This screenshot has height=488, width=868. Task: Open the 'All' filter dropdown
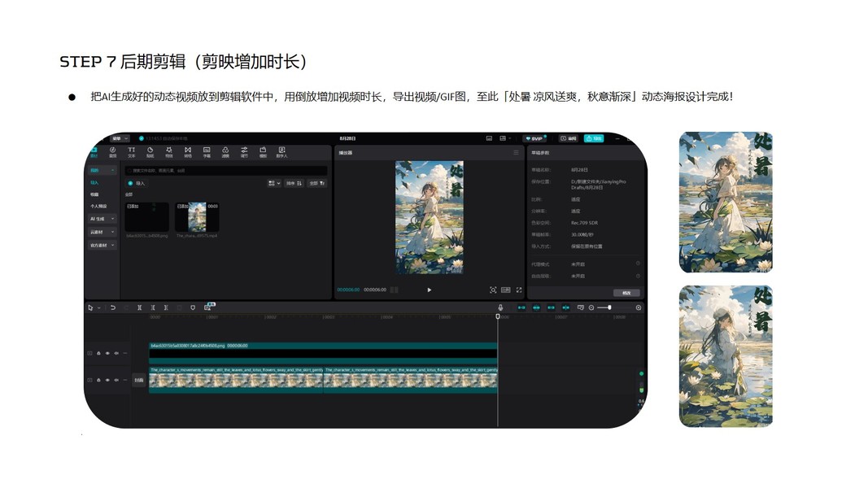click(x=317, y=183)
